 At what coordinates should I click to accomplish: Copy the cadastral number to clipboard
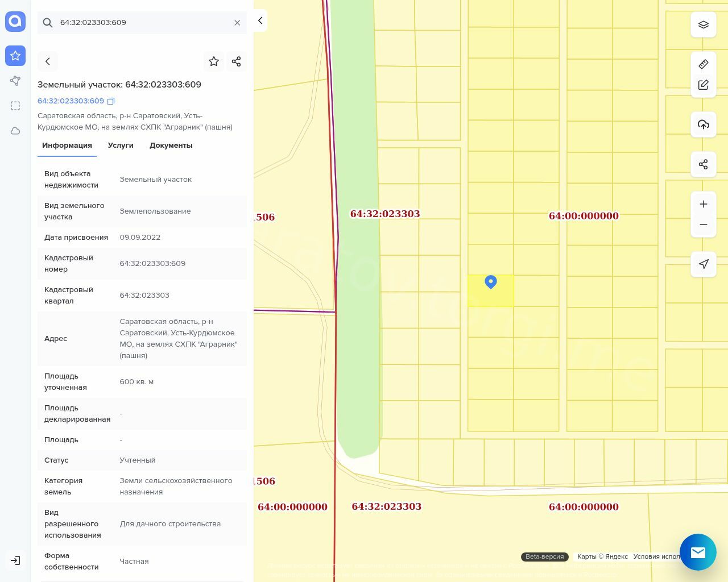pyautogui.click(x=111, y=101)
